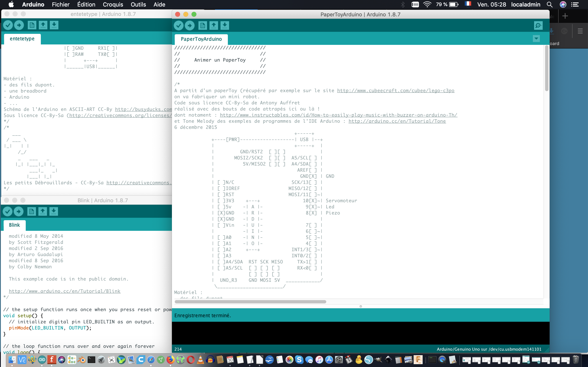Screen dimensions: 588x367
Task: Click Verify button in Blink window
Action: [8, 211]
